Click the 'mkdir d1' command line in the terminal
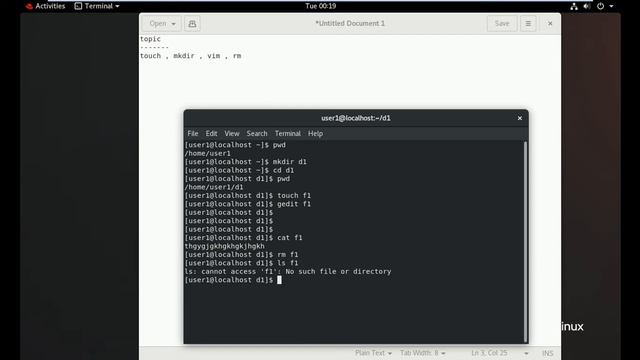 coord(245,162)
